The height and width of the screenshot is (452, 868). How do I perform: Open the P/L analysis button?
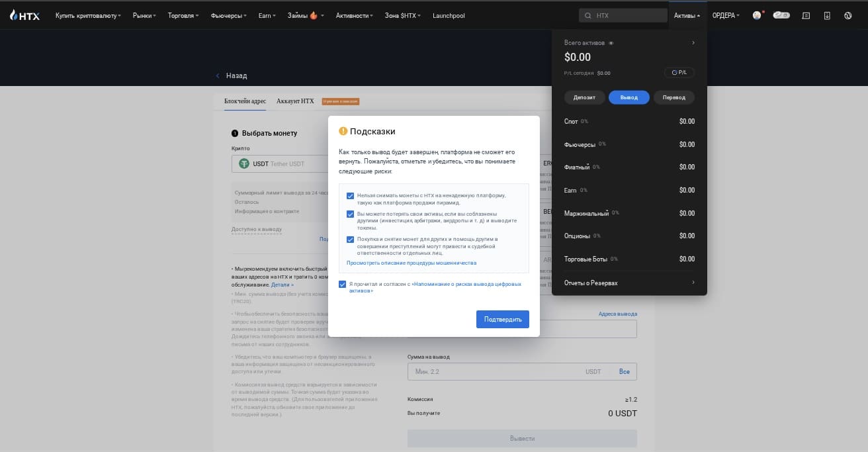pyautogui.click(x=679, y=73)
